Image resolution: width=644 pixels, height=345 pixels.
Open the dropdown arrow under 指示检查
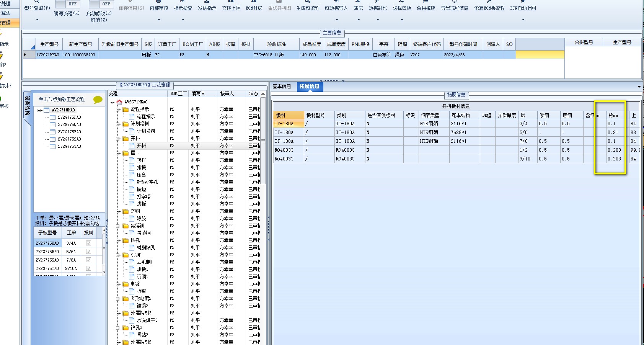[x=183, y=20]
